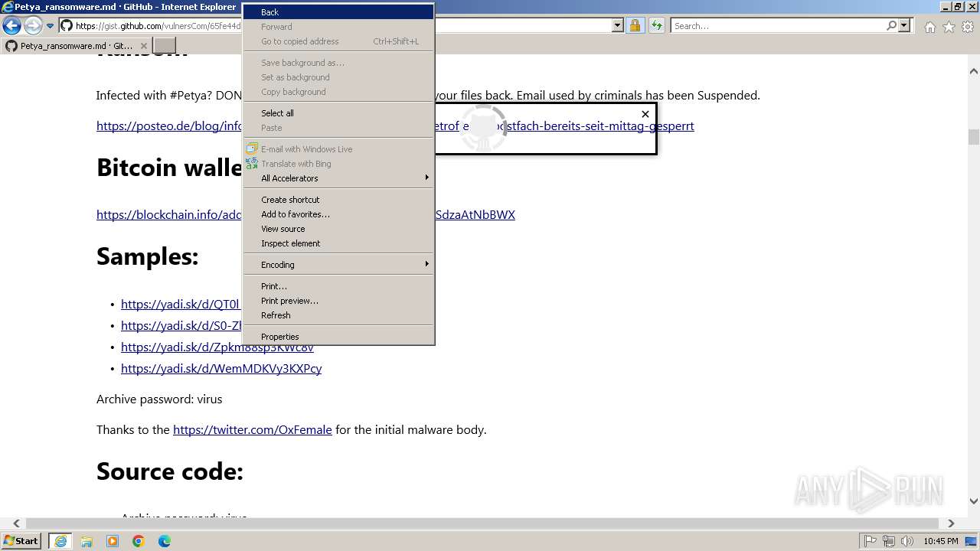Close the Petya_ransomware.md tab
The image size is (980, 551).
(143, 46)
